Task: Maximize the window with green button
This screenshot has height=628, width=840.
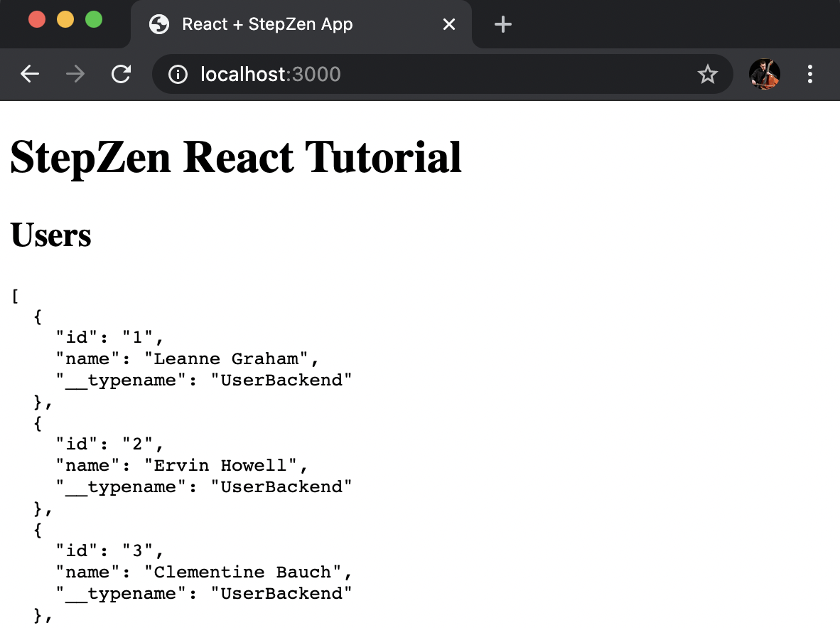Action: [94, 19]
